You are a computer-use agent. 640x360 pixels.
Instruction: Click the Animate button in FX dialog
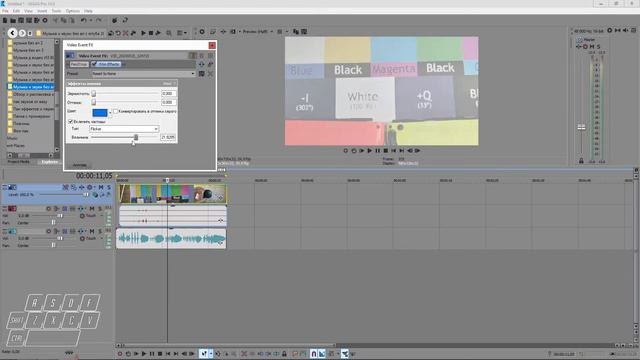[x=80, y=165]
